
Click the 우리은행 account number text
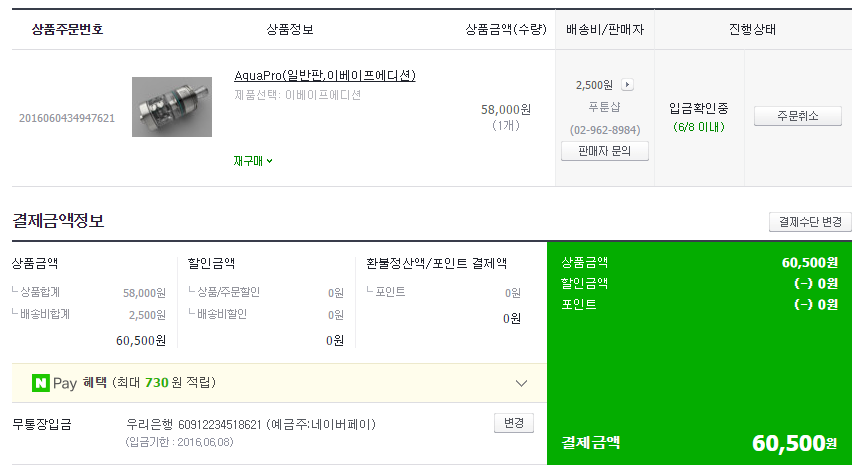(x=206, y=424)
